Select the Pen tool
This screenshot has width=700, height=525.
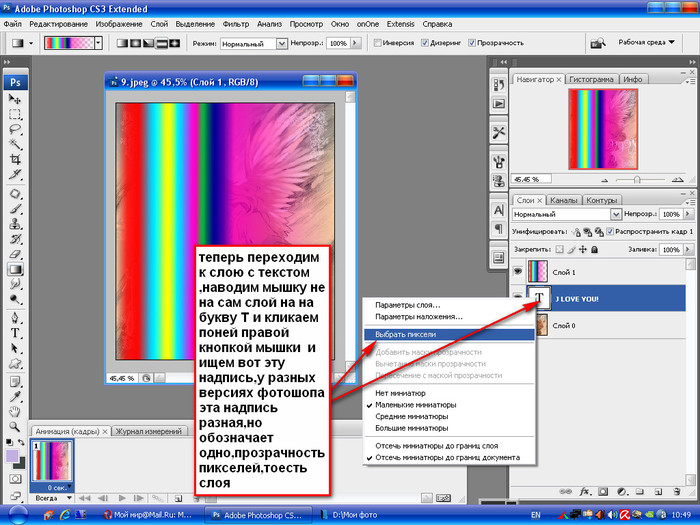[x=15, y=318]
